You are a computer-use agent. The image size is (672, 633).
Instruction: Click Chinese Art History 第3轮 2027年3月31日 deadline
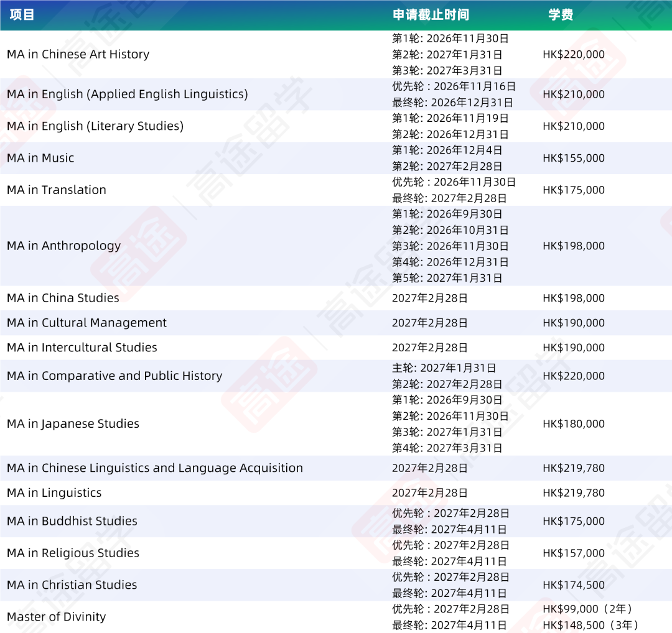[447, 71]
